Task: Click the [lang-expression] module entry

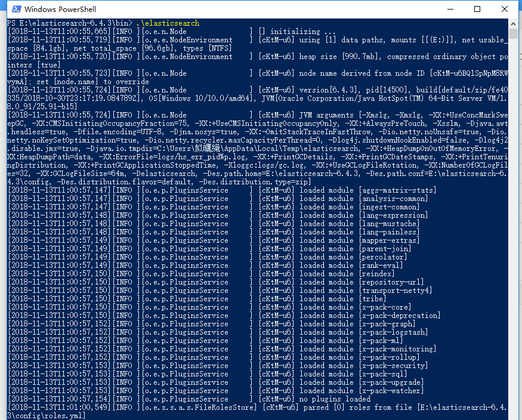Action: pyautogui.click(x=394, y=215)
